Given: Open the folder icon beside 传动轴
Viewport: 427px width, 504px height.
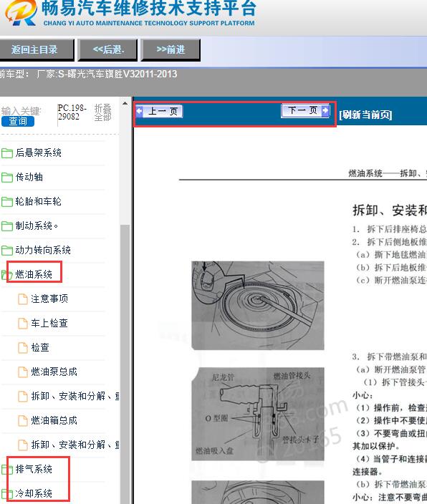Looking at the screenshot, I should pos(6,177).
